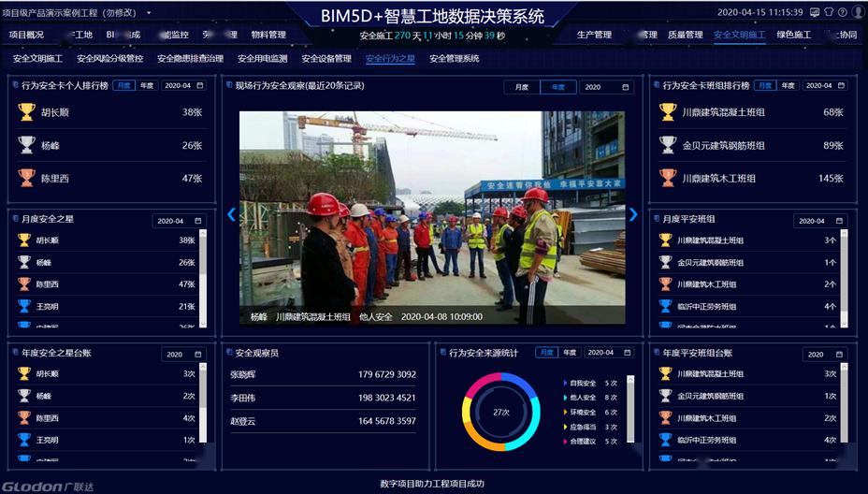Open the 安全隐患排查治理 sub-tab
Image resolution: width=868 pixels, height=494 pixels.
191,58
